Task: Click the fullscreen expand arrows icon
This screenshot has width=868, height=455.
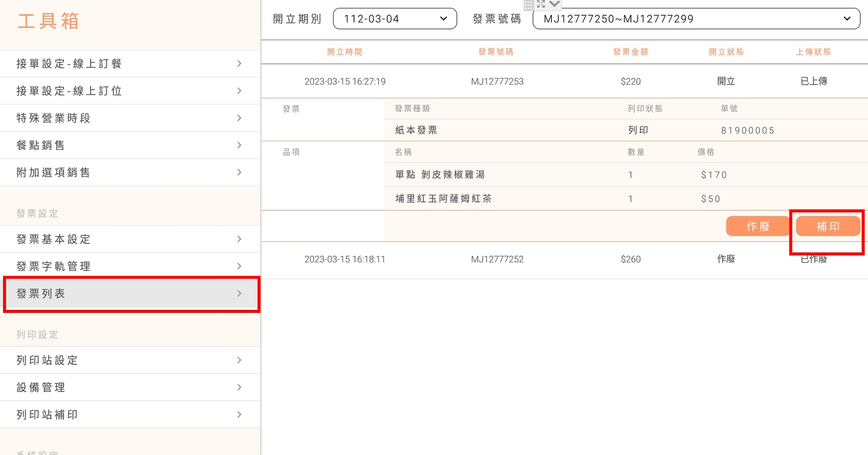Action: 541,4
